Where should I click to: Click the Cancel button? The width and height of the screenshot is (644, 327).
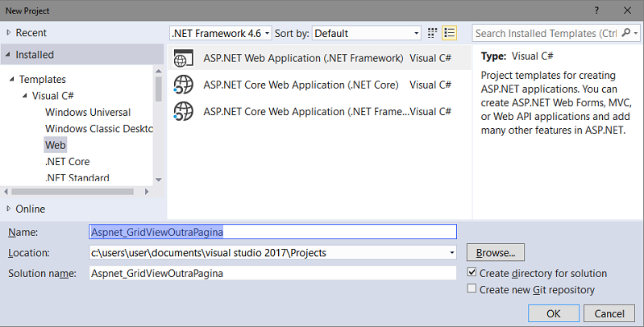coord(609,313)
